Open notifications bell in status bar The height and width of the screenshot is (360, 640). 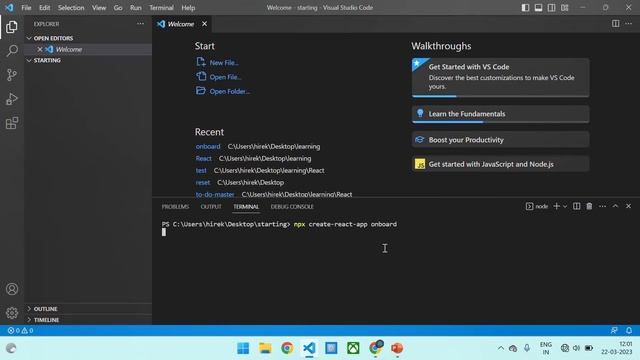(629, 331)
